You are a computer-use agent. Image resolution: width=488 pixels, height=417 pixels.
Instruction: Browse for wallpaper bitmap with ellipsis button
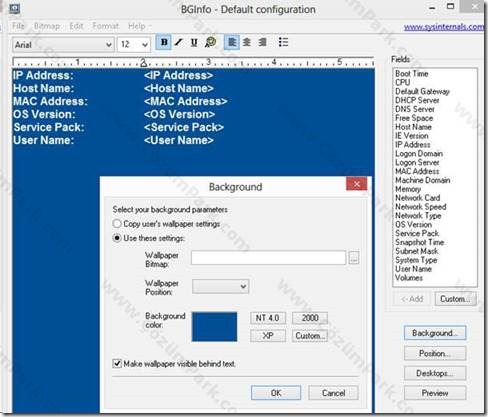(x=354, y=258)
